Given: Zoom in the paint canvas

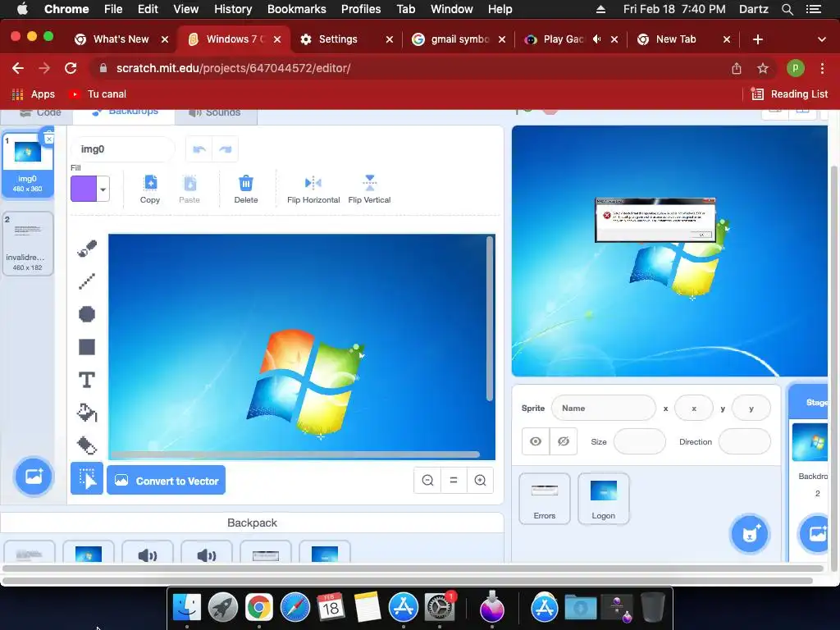Looking at the screenshot, I should 481,481.
